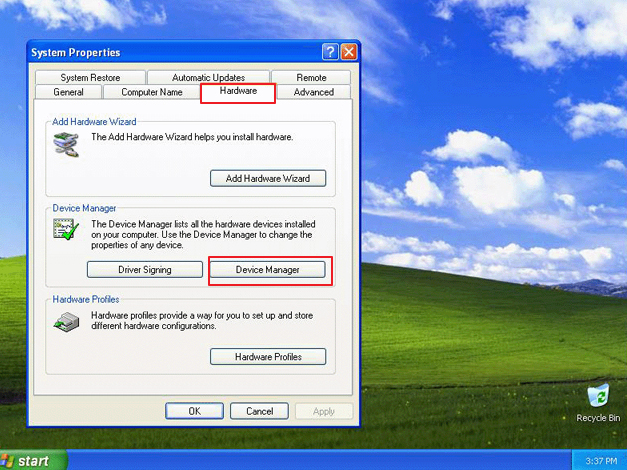This screenshot has height=470, width=627.
Task: Open the Automatic Updates tab
Action: pos(208,77)
